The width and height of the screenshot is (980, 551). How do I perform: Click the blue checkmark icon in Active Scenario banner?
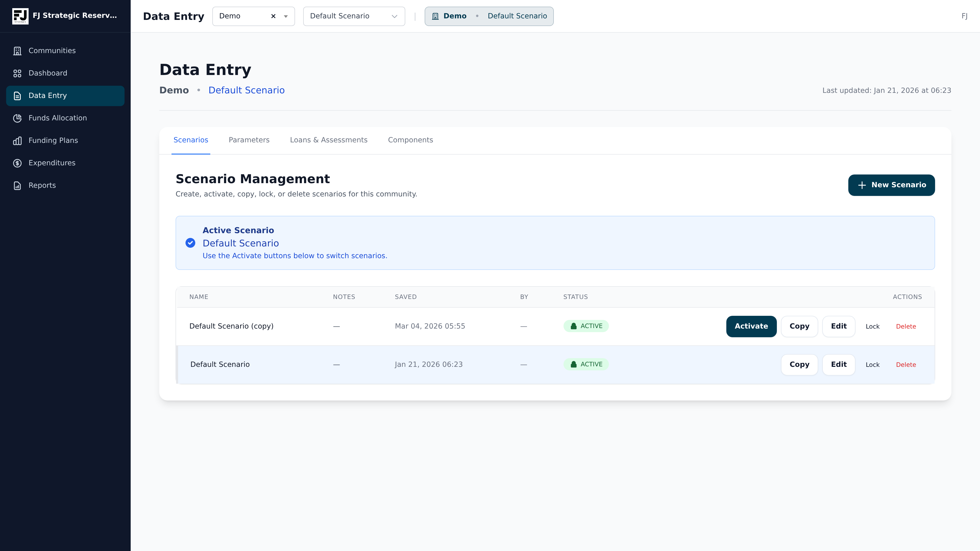coord(190,243)
